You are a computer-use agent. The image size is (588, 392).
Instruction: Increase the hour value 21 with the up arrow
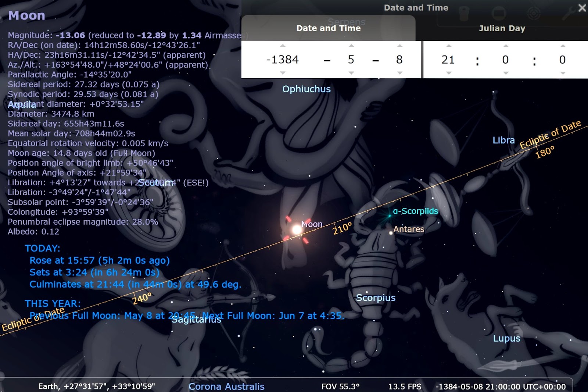449,46
